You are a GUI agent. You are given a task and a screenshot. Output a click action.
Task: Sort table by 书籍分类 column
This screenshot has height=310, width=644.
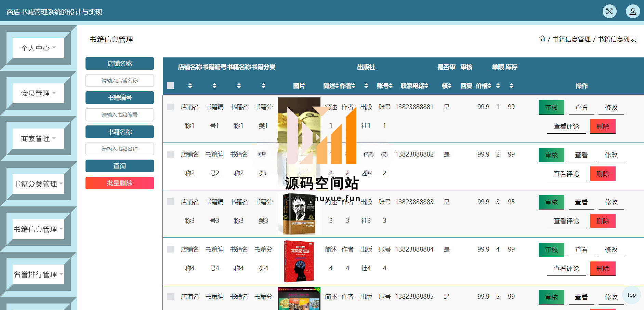263,86
